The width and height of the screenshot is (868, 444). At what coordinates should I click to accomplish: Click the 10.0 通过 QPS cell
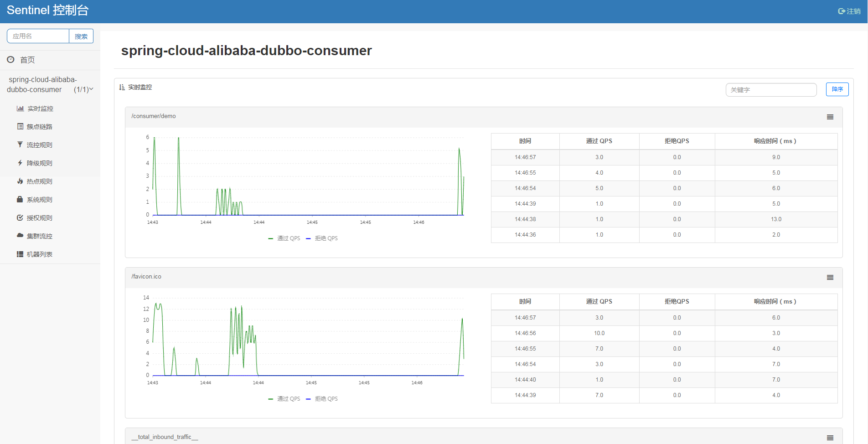[x=599, y=333]
